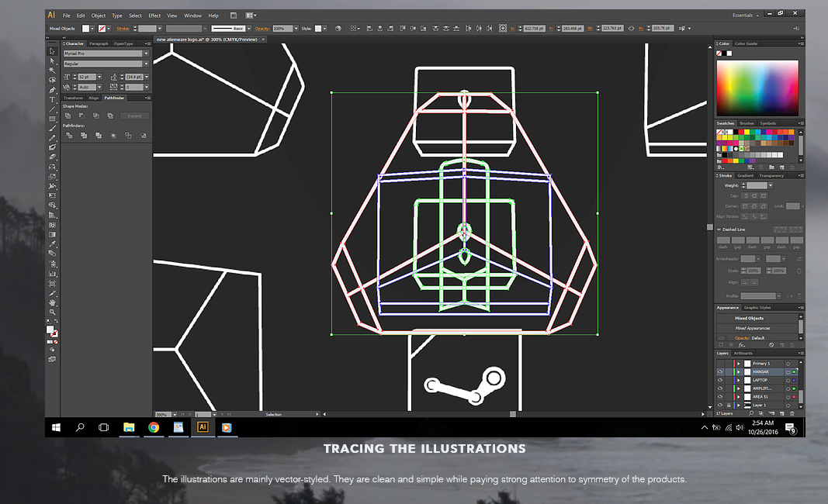Show the Primary 1 layer
Image resolution: width=828 pixels, height=504 pixels.
point(720,364)
